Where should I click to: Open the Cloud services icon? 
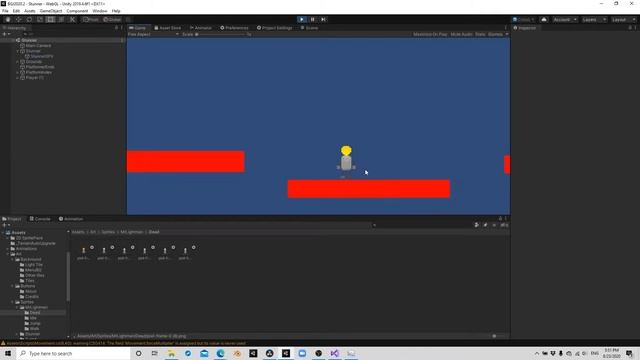pyautogui.click(x=544, y=20)
